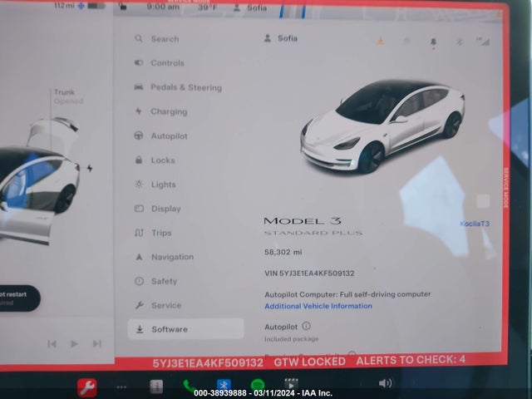Screen dimensions: 532x399
Task: Tap the KocilaT3 vehicle name link
Action: click(x=475, y=224)
